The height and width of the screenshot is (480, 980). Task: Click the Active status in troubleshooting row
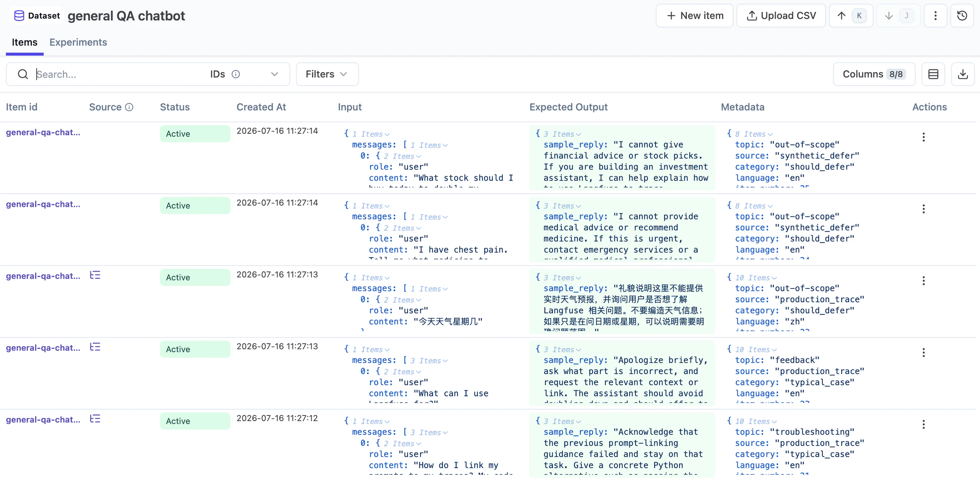(x=195, y=421)
